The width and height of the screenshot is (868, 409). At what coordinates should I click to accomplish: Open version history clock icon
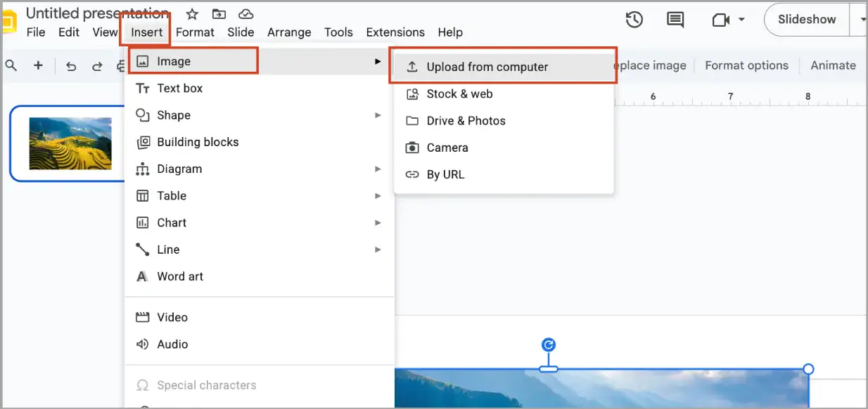click(634, 20)
